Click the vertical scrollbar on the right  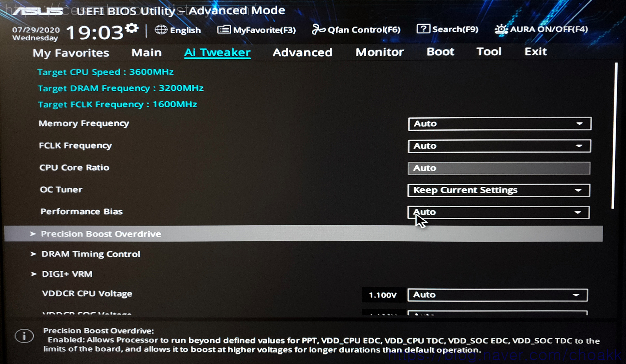tap(614, 136)
